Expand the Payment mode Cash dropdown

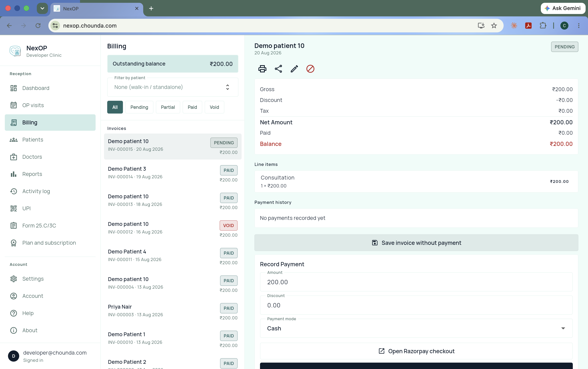click(416, 328)
